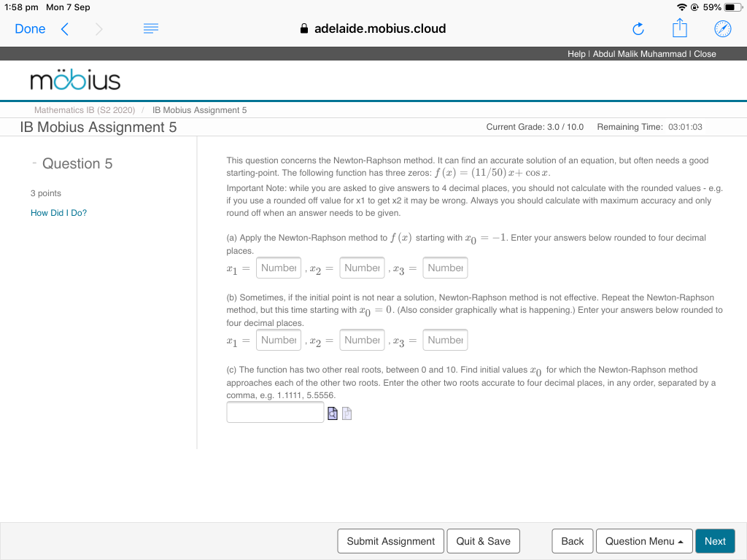Click the x1 Number field in part (a)

[x=278, y=268]
